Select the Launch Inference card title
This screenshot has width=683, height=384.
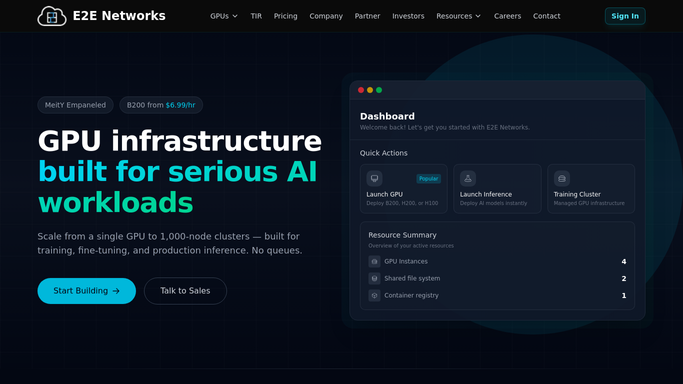pos(486,194)
